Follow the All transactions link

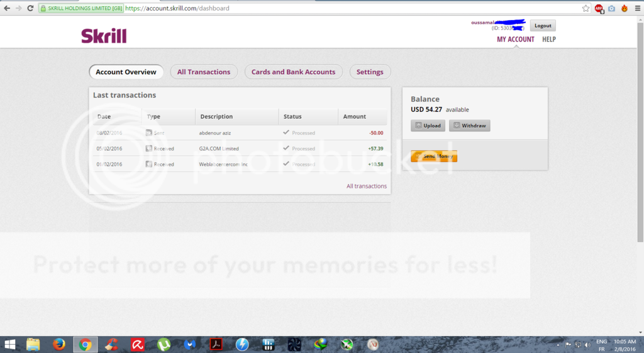pos(367,186)
